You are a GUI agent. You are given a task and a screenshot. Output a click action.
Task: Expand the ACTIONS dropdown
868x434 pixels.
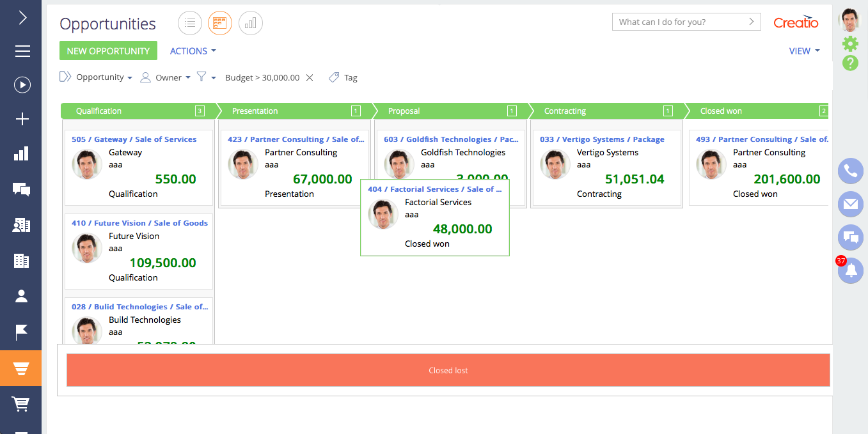tap(193, 51)
